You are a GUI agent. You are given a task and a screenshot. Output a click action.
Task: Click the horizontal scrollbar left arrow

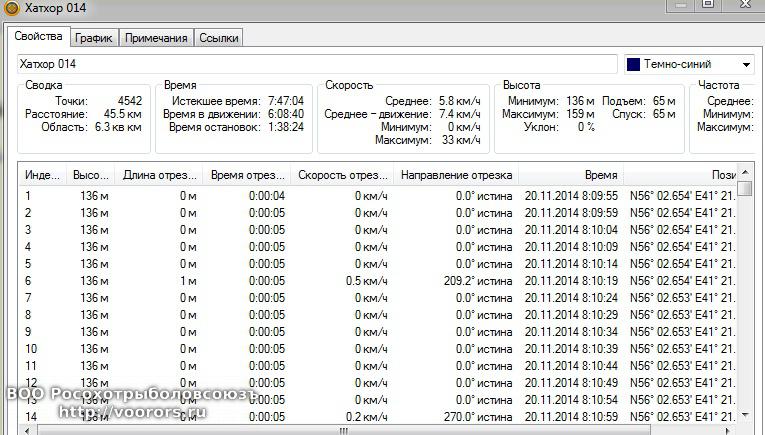point(27,430)
